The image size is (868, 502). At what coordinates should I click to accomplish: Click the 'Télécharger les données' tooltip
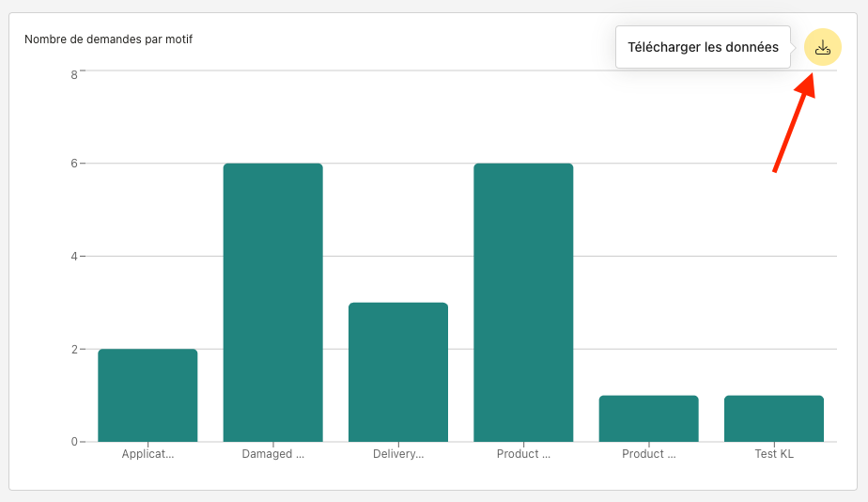[703, 47]
